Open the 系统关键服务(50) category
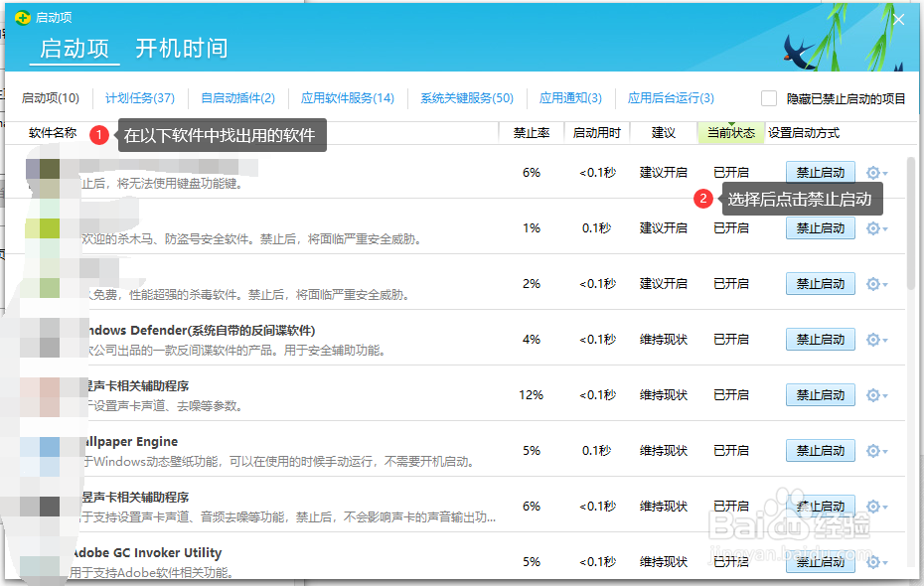 coord(469,98)
